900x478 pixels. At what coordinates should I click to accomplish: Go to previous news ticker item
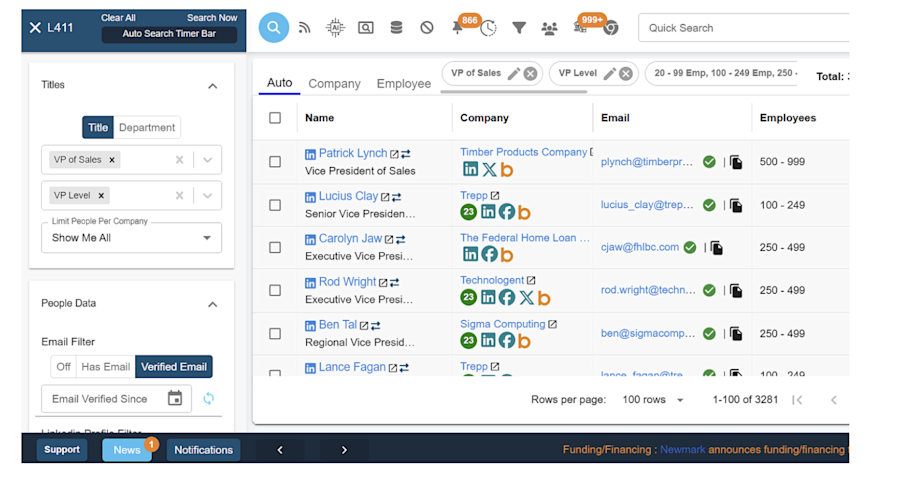pyautogui.click(x=280, y=450)
